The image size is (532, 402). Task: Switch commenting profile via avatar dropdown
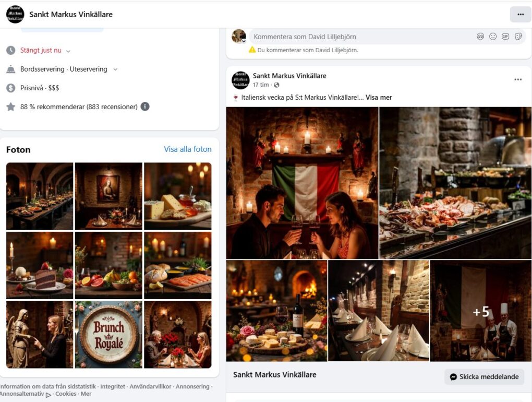[x=239, y=37]
